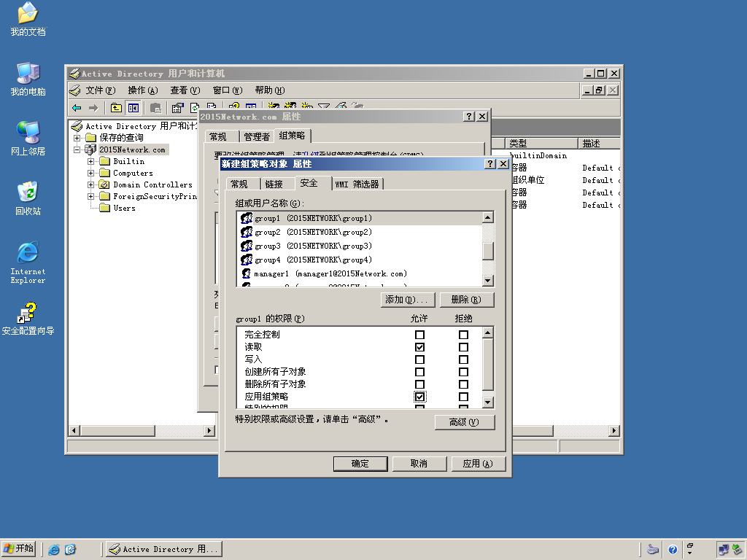Check Deny for Apply Group Policy
The width and height of the screenshot is (747, 560).
tap(463, 397)
